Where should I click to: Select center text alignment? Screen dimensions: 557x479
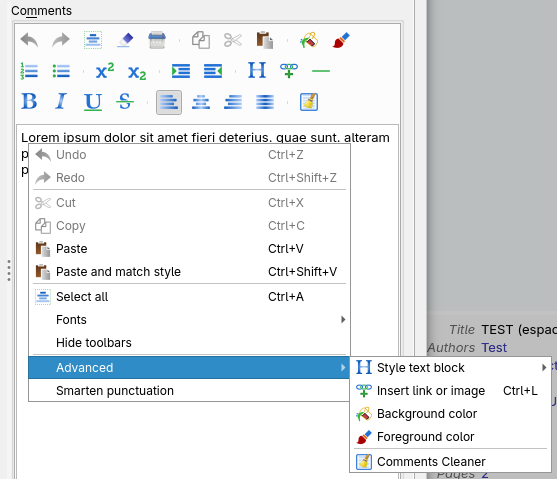[x=201, y=102]
